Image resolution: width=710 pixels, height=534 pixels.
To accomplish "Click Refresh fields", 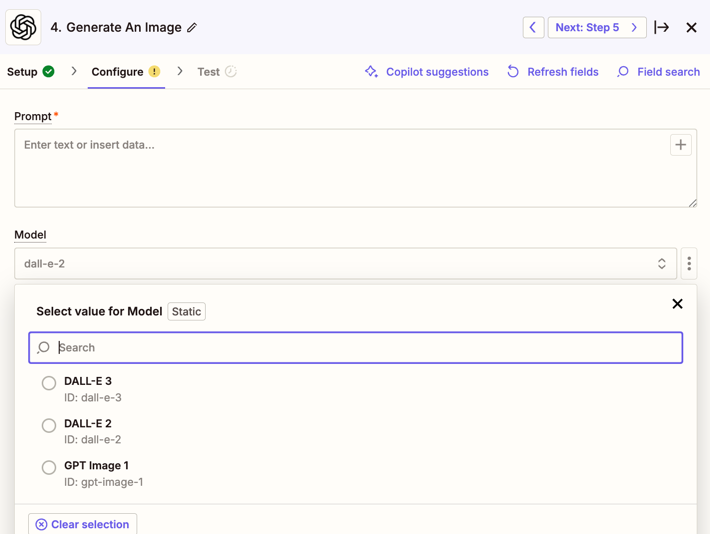I will (552, 72).
